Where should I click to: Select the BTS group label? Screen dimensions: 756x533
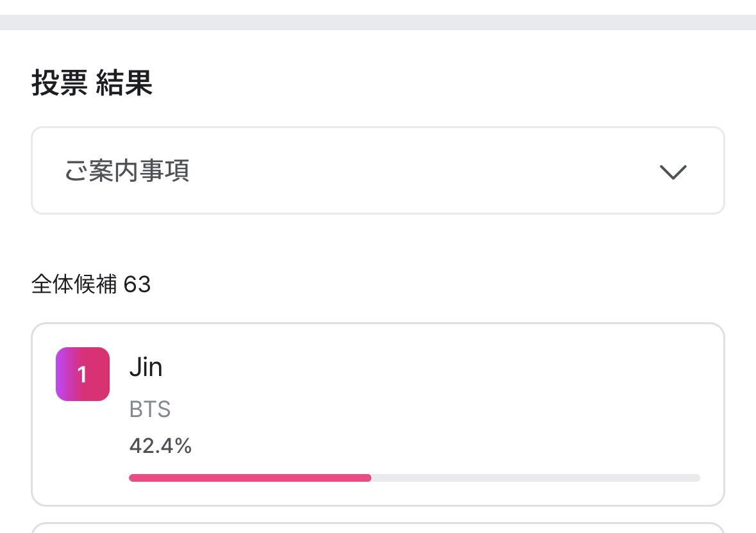[150, 409]
